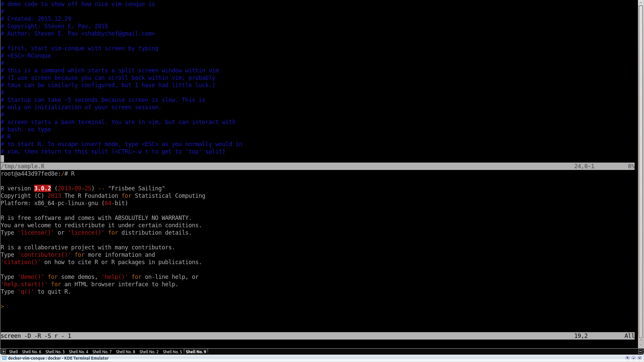The image size is (644, 362).
Task: Switch to the Shell tab
Action: tap(13, 352)
